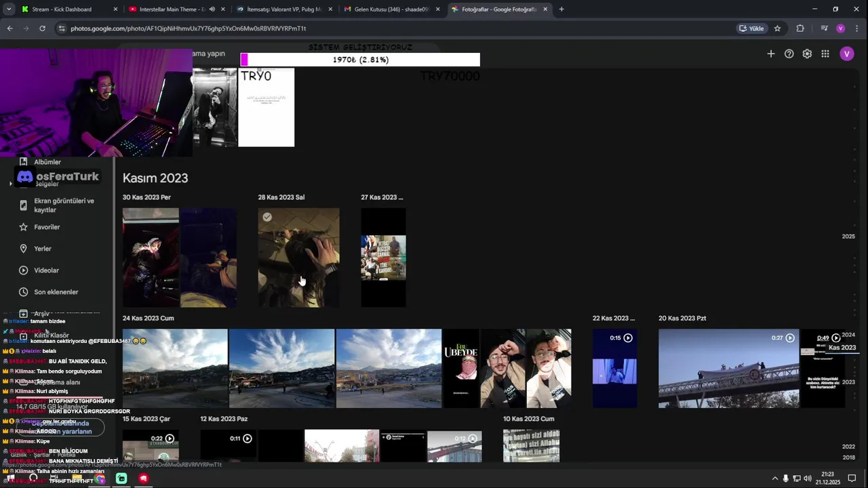Select the 28 Kas 2023 photo checkmark

[x=267, y=217]
